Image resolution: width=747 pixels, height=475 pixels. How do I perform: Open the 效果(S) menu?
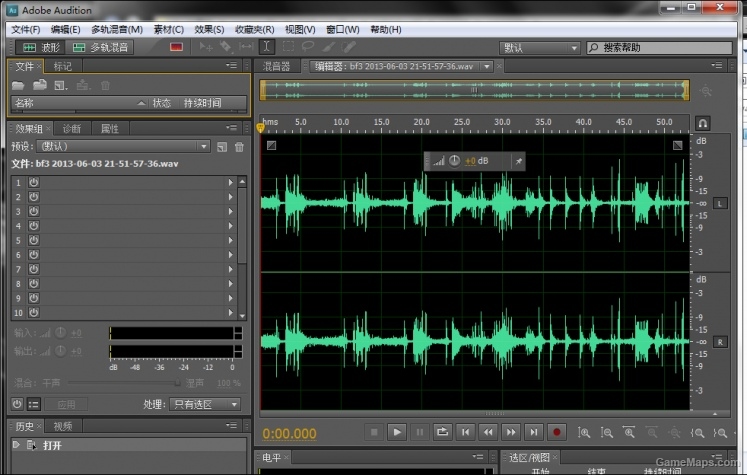[209, 30]
